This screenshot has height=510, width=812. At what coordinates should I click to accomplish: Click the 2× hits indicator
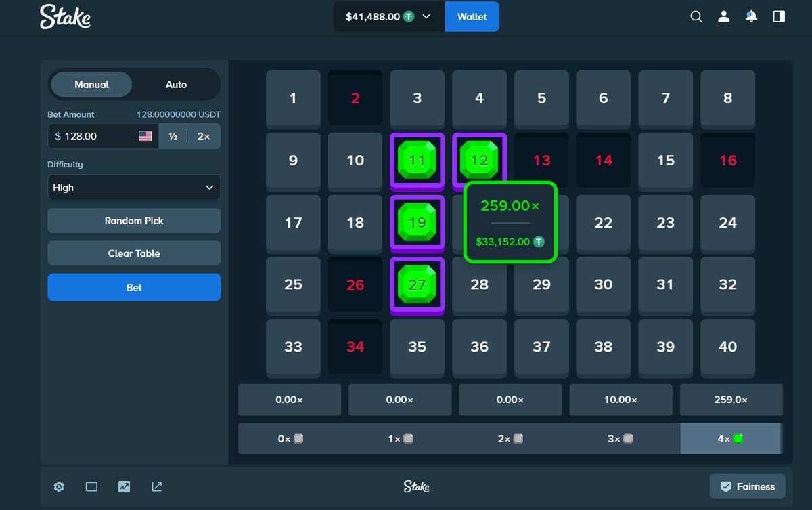click(510, 439)
